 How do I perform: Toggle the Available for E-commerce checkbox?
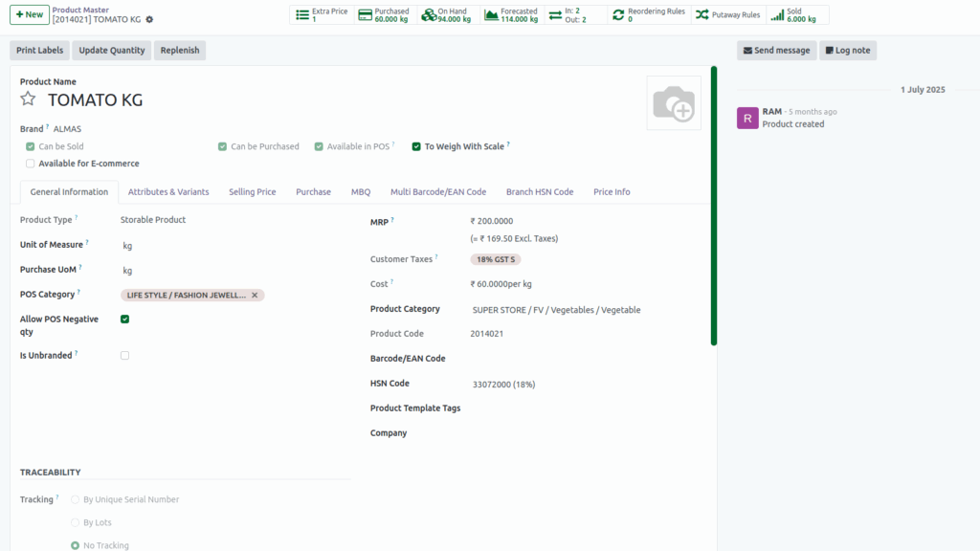[30, 163]
